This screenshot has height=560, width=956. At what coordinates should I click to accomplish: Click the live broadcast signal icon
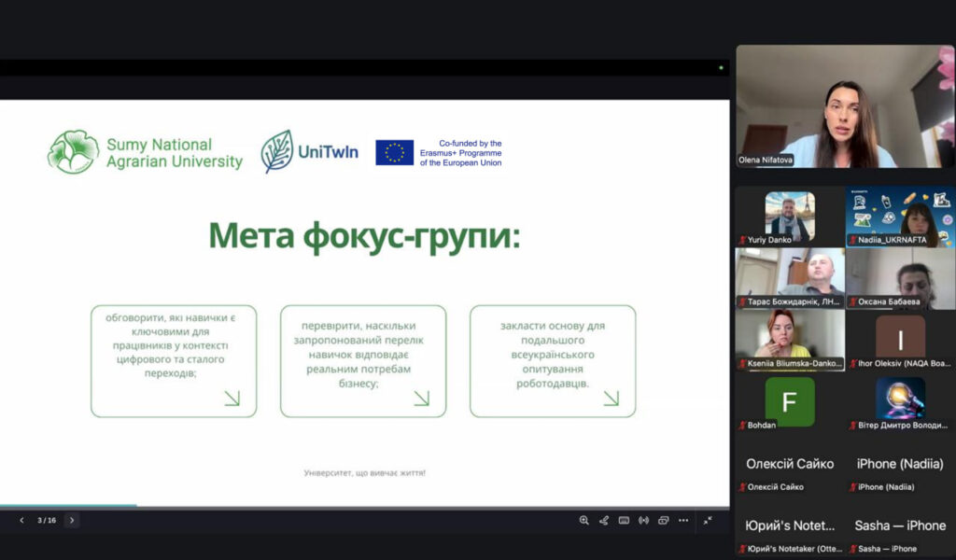[x=643, y=520]
